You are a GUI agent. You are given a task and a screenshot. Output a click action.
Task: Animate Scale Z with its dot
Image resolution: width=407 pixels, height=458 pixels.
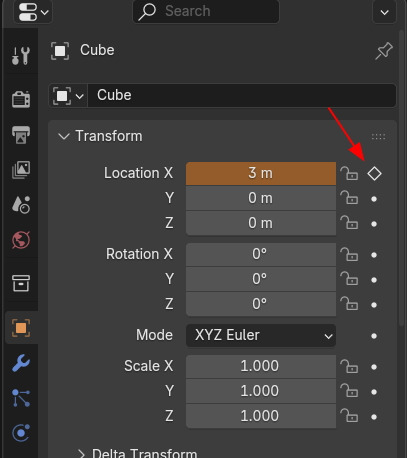click(x=374, y=417)
